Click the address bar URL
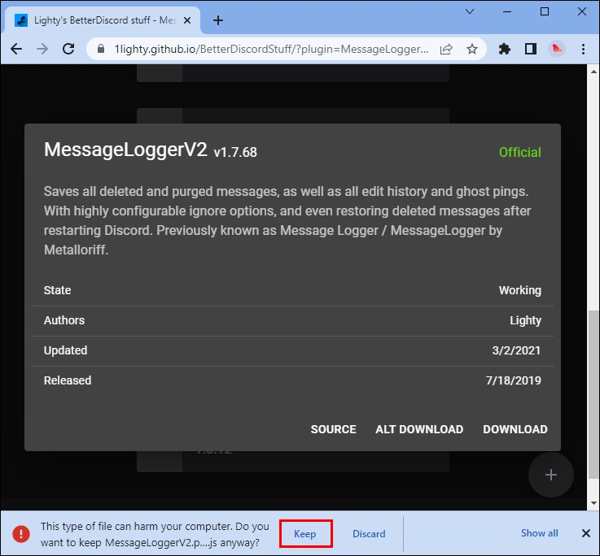This screenshot has height=556, width=600. click(x=272, y=49)
